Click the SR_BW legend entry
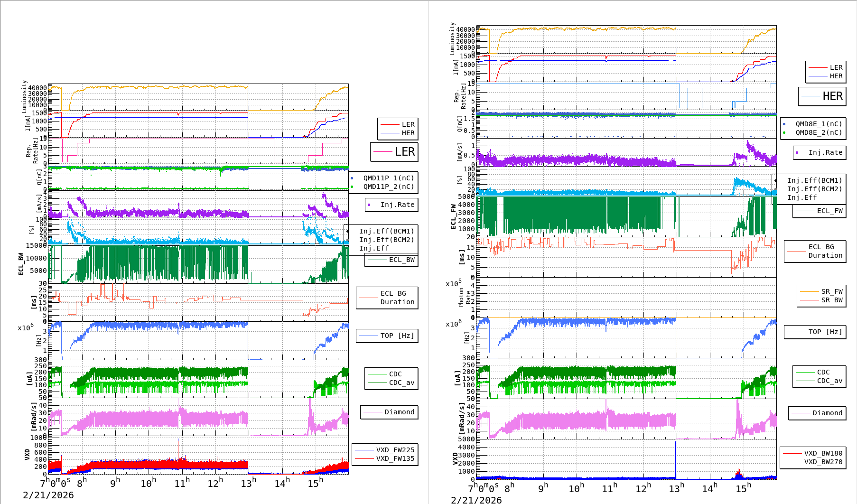Screen dimensions: 857x504 pyautogui.click(x=831, y=300)
